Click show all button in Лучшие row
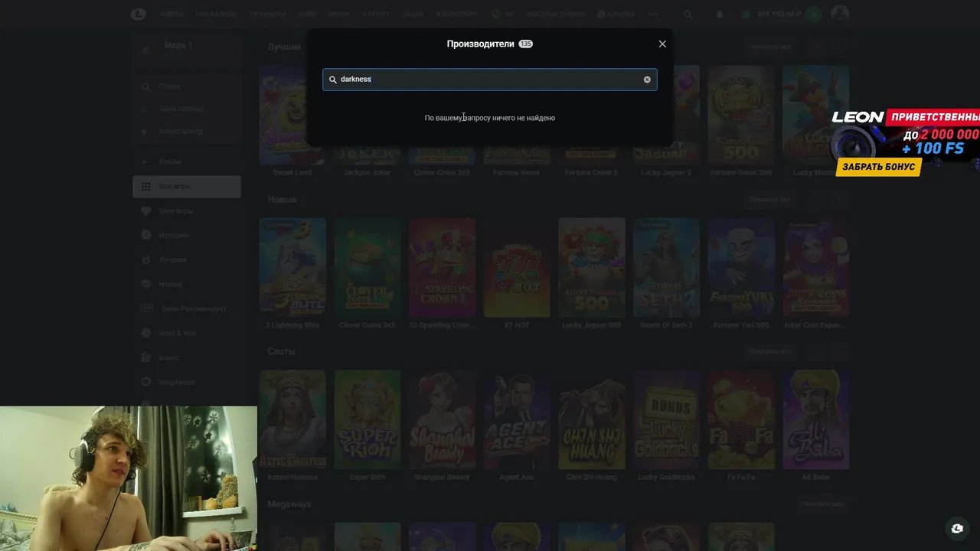Viewport: 980px width, 551px height. [769, 47]
